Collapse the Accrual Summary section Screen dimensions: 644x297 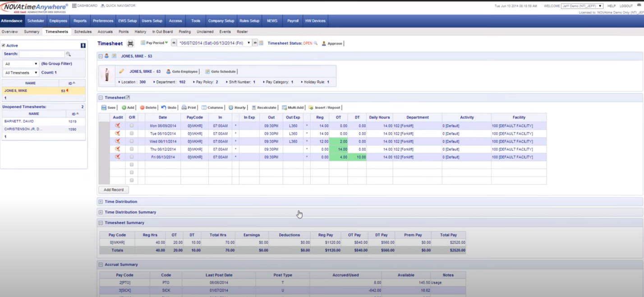(x=101, y=265)
